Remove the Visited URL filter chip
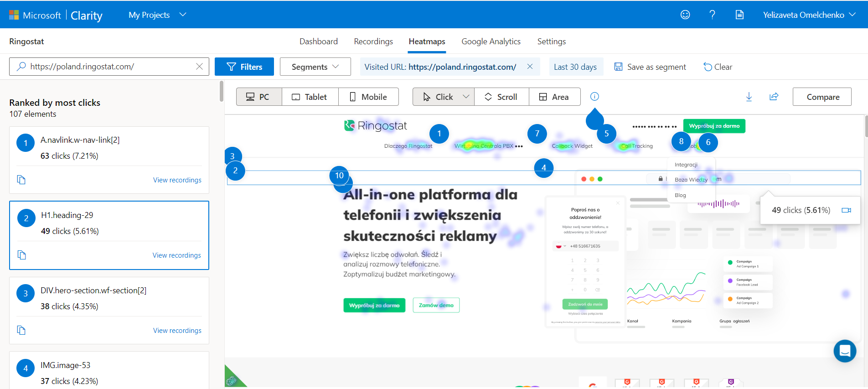This screenshot has height=389, width=868. tap(530, 67)
